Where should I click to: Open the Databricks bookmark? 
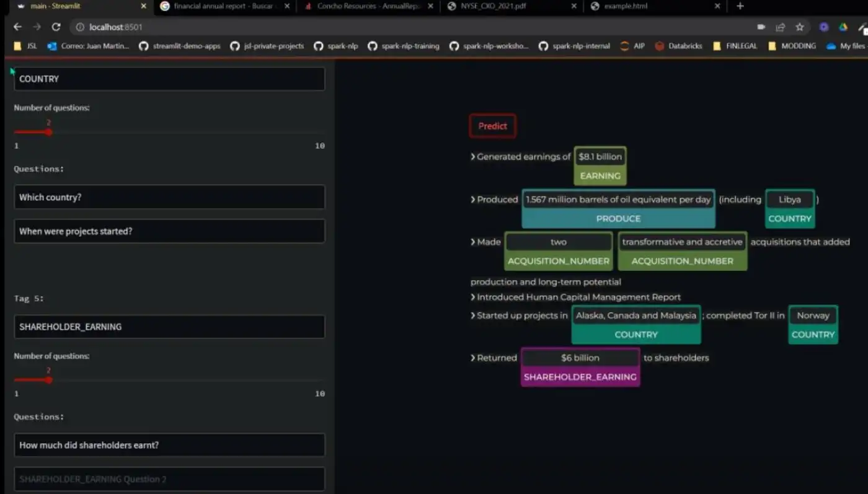tap(679, 46)
